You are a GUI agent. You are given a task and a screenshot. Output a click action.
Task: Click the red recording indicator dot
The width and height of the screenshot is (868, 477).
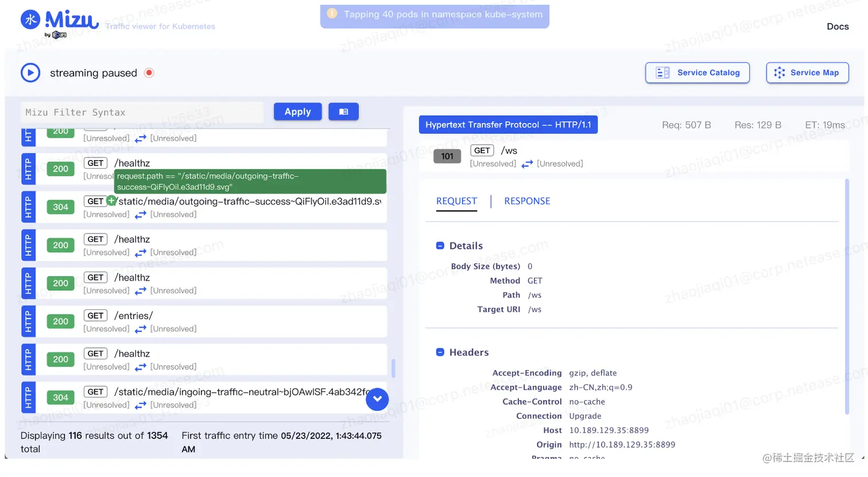tap(149, 73)
